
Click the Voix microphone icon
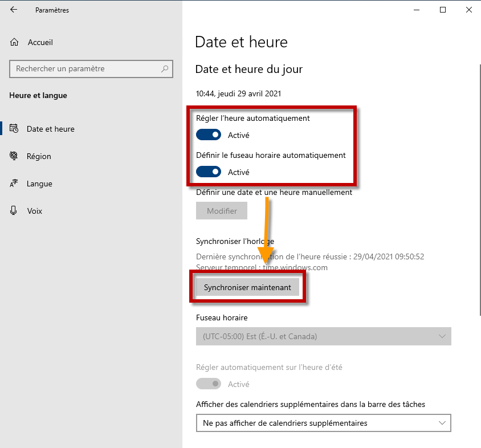pyautogui.click(x=14, y=210)
